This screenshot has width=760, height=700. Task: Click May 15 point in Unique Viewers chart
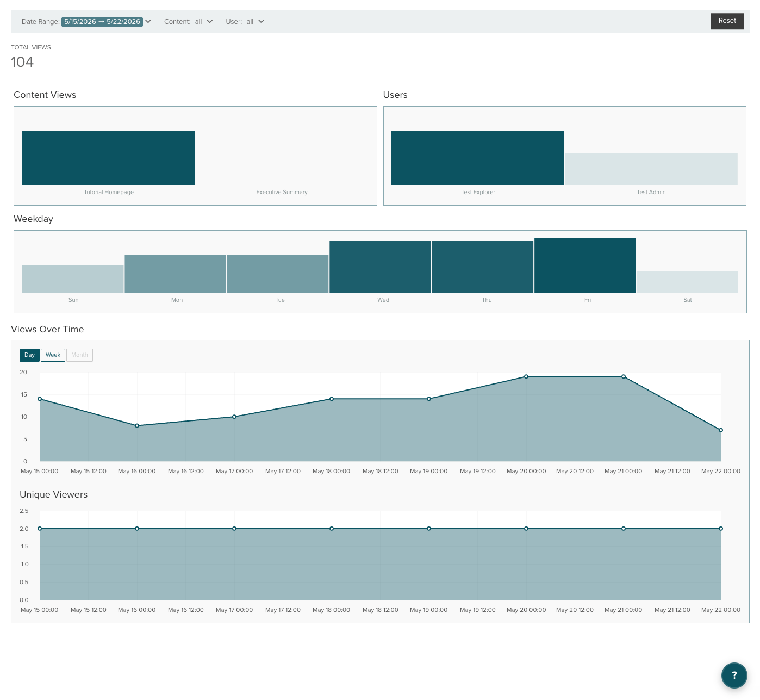pyautogui.click(x=40, y=529)
